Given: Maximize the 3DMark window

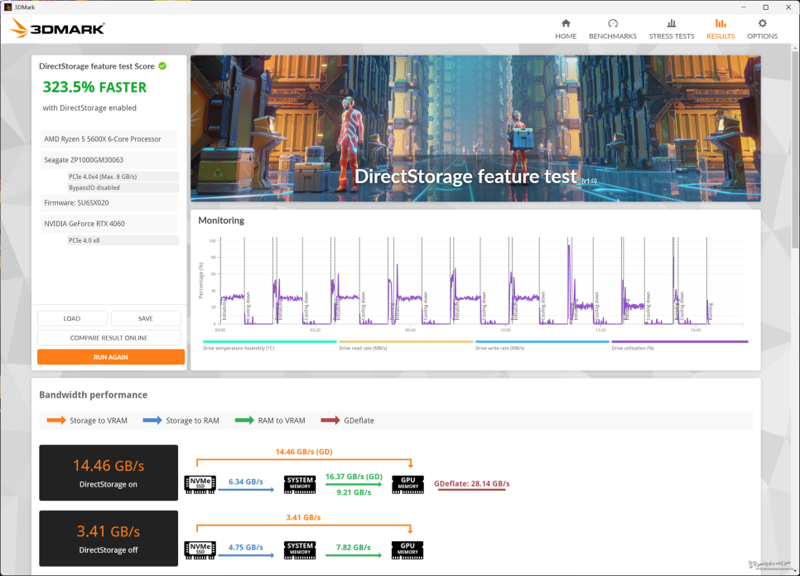Looking at the screenshot, I should click(766, 7).
